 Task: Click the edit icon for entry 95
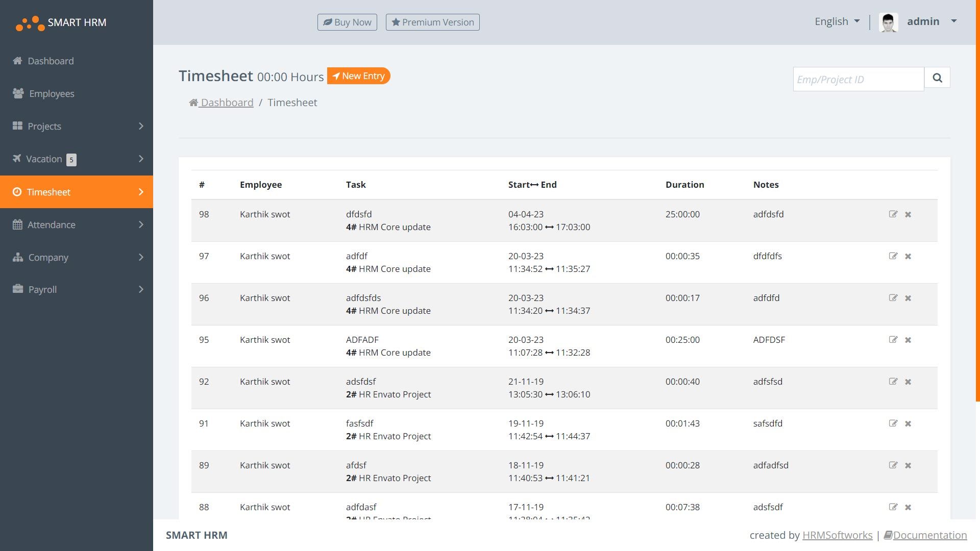click(x=893, y=340)
